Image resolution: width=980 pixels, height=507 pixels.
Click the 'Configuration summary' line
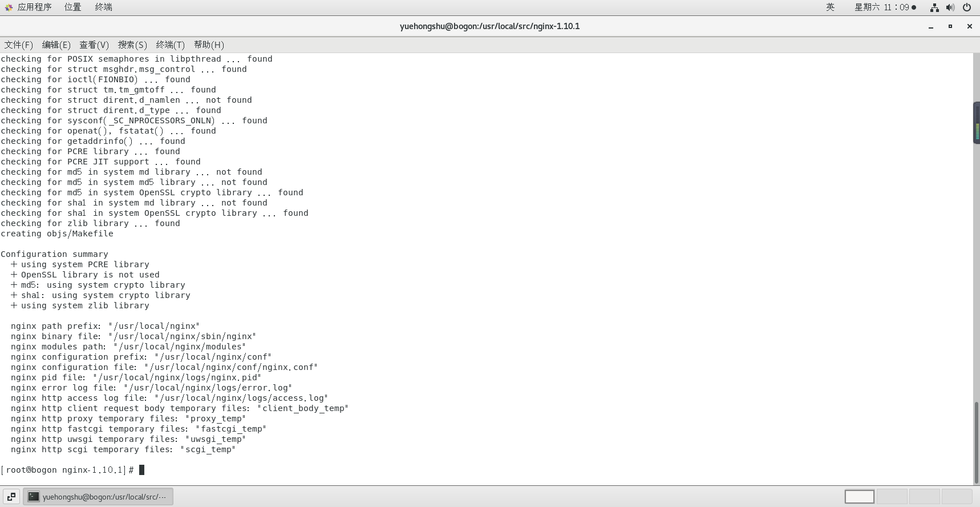coord(54,254)
